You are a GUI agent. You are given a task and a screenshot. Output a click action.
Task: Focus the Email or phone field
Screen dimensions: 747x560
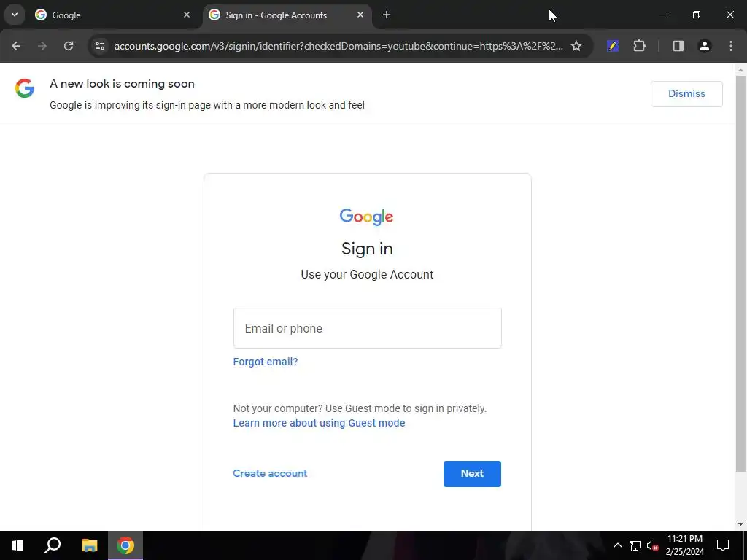[368, 328]
